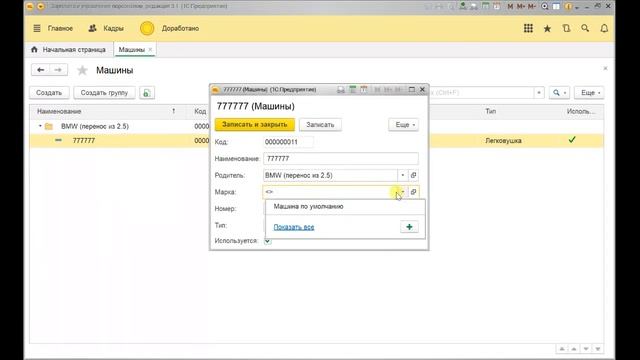Open notifications bell icon
Screen dimensions: 640x360
[x=604, y=28]
